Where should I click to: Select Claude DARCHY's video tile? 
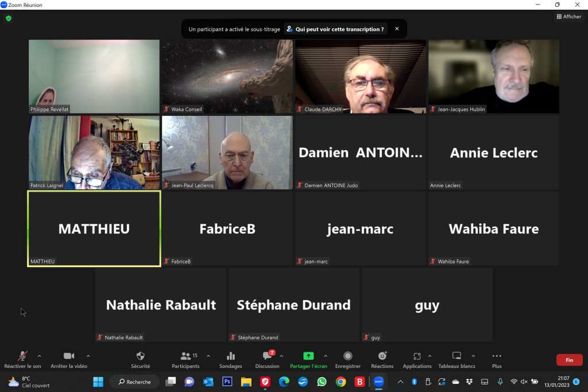coord(361,76)
